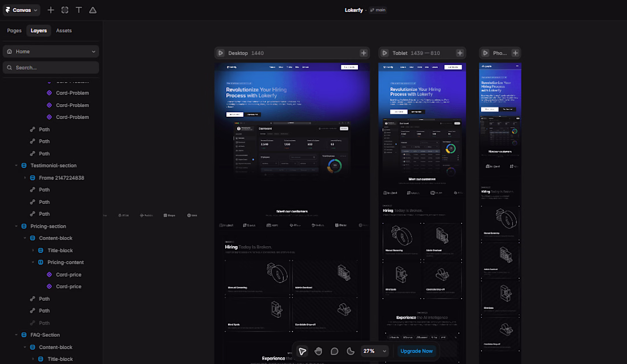Select the Pricing-content layer
Viewport: 627px width, 364px height.
pyautogui.click(x=66, y=263)
